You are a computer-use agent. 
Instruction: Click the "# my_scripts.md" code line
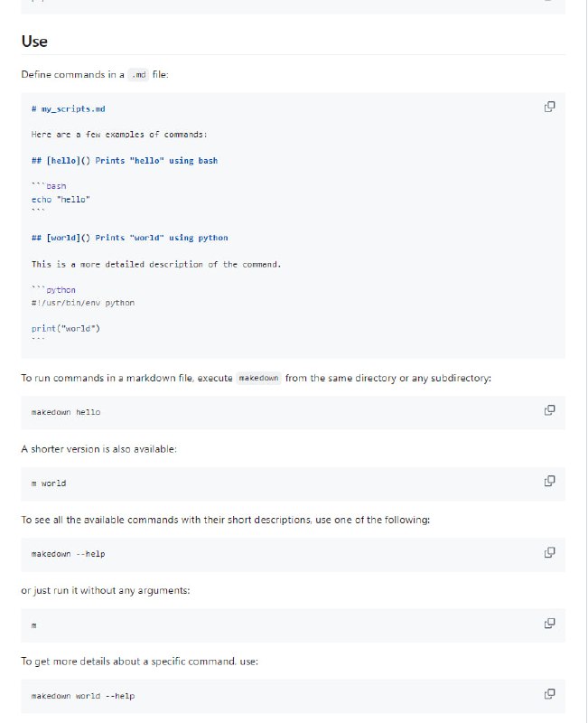[x=68, y=108]
